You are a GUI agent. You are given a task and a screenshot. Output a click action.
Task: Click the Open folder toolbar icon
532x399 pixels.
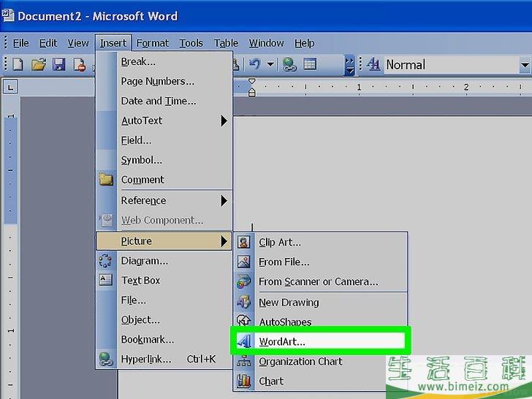click(39, 64)
